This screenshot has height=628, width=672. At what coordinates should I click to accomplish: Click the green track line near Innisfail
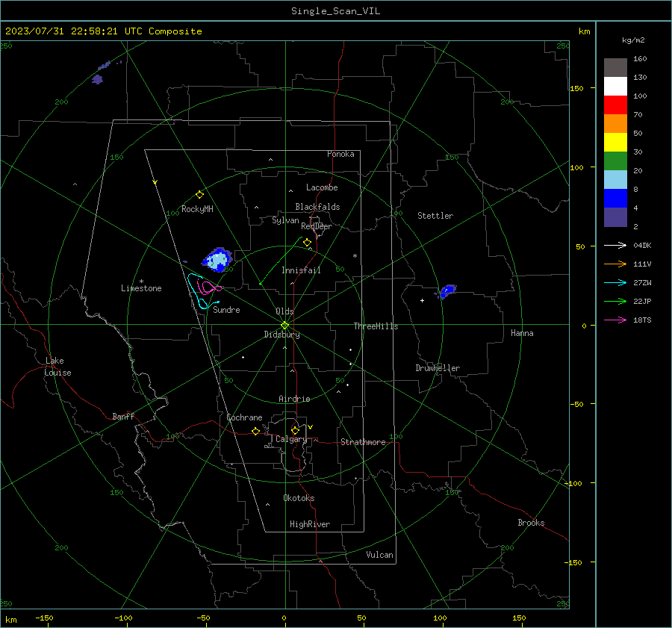(x=281, y=260)
